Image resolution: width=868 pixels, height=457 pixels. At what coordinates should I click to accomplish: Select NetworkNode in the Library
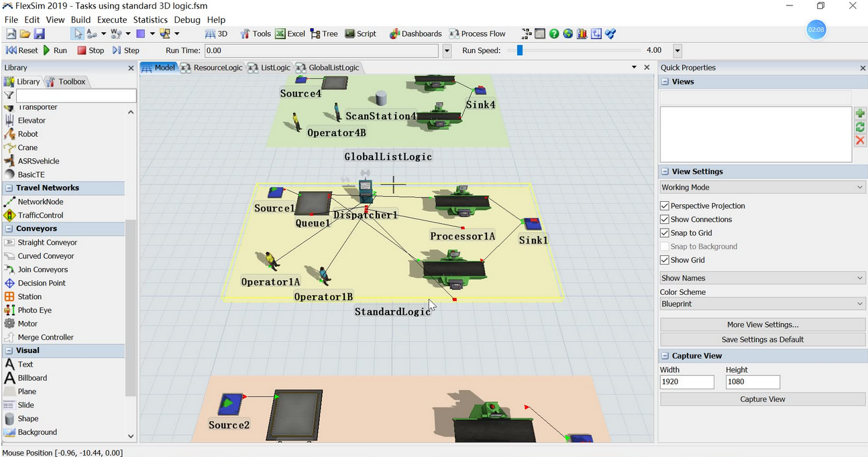(40, 202)
